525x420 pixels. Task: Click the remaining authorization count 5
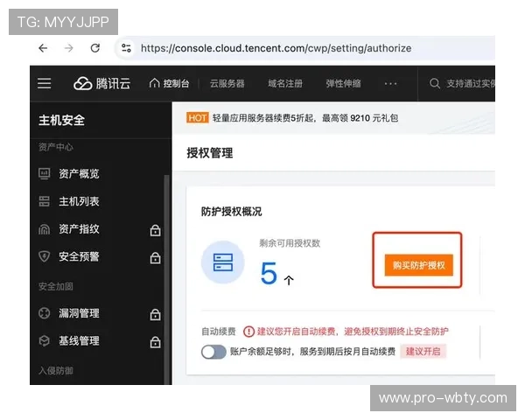click(x=269, y=273)
